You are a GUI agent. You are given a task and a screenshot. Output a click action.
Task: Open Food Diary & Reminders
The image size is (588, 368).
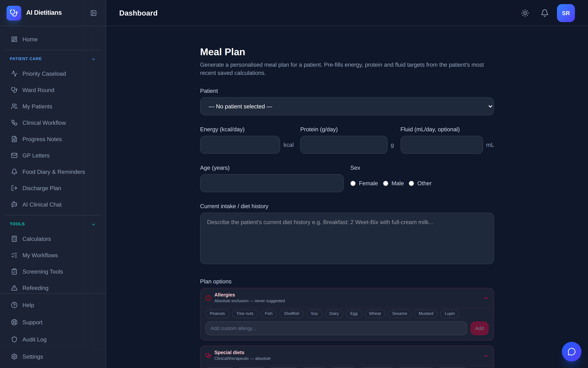[53, 172]
